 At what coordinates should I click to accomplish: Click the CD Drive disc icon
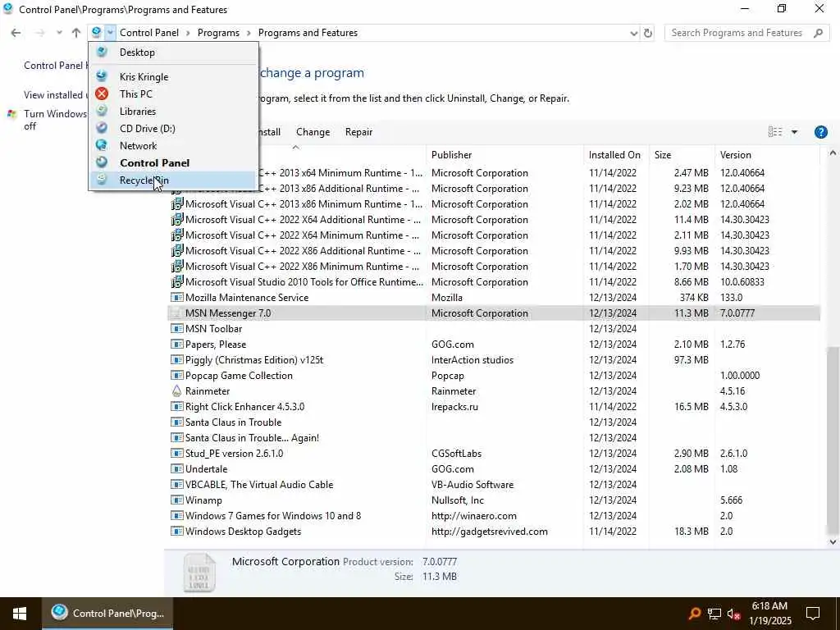(102, 128)
